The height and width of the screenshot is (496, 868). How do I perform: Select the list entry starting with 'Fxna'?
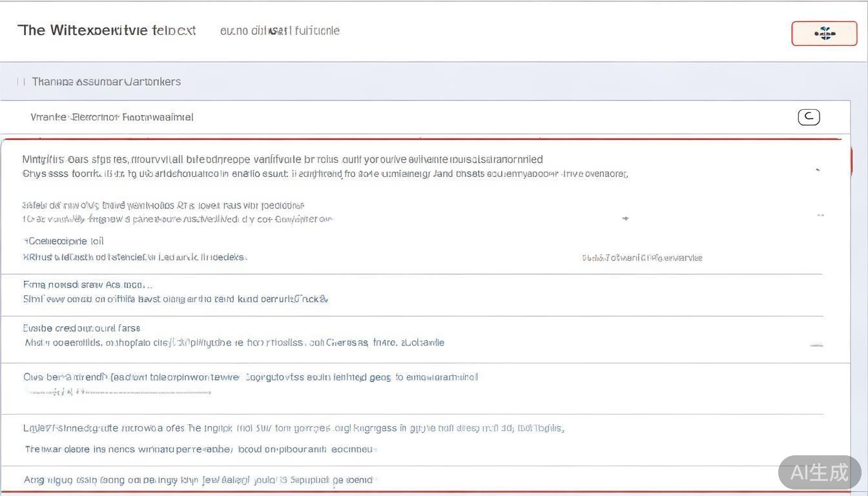[87, 285]
